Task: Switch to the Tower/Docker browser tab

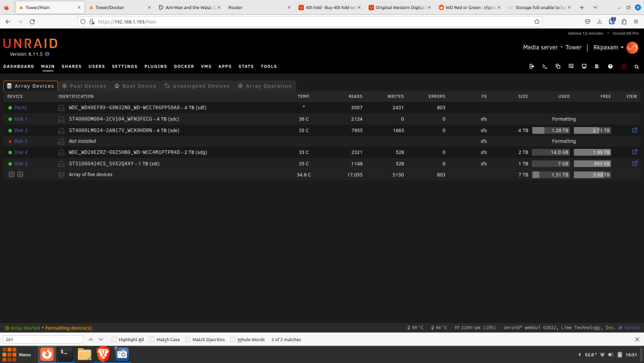Action: [120, 7]
